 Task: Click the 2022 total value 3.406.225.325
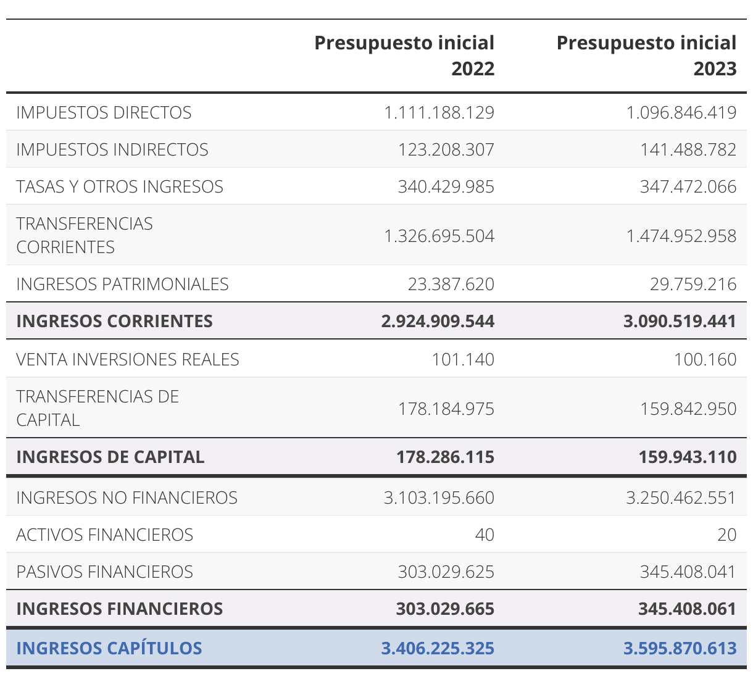438,648
